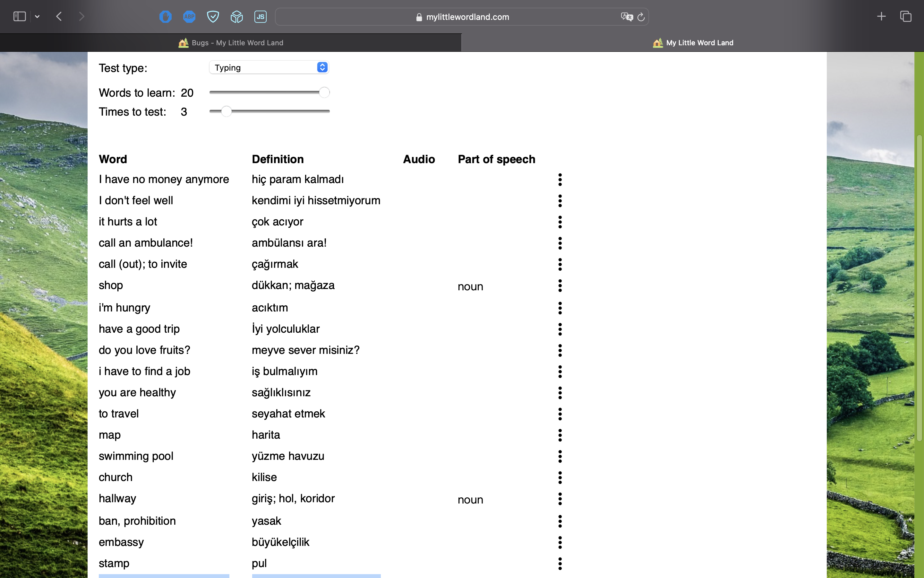Click the definition 'kendimi iyi hissetmiyorum'
This screenshot has height=578, width=924.
coord(316,201)
